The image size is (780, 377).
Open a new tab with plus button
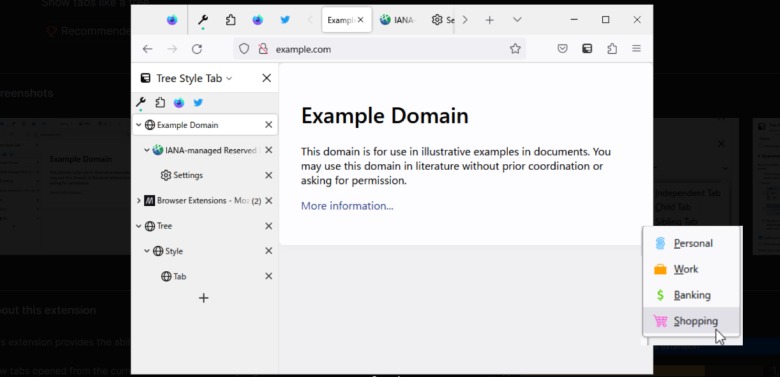click(x=489, y=20)
